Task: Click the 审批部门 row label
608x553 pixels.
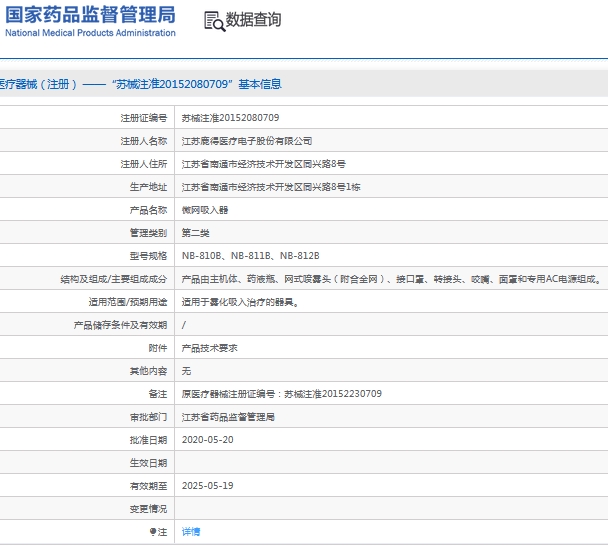Action: coord(148,417)
